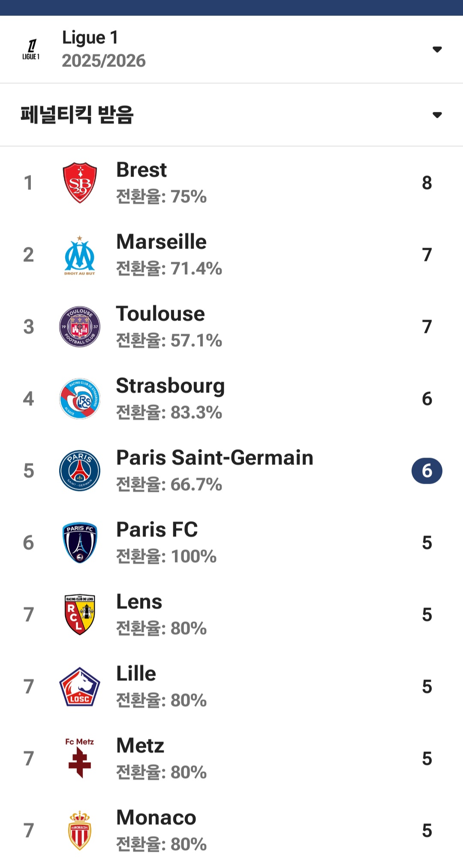Expand the Ligue 1 season dropdown arrow
The width and height of the screenshot is (463, 868).
(437, 49)
